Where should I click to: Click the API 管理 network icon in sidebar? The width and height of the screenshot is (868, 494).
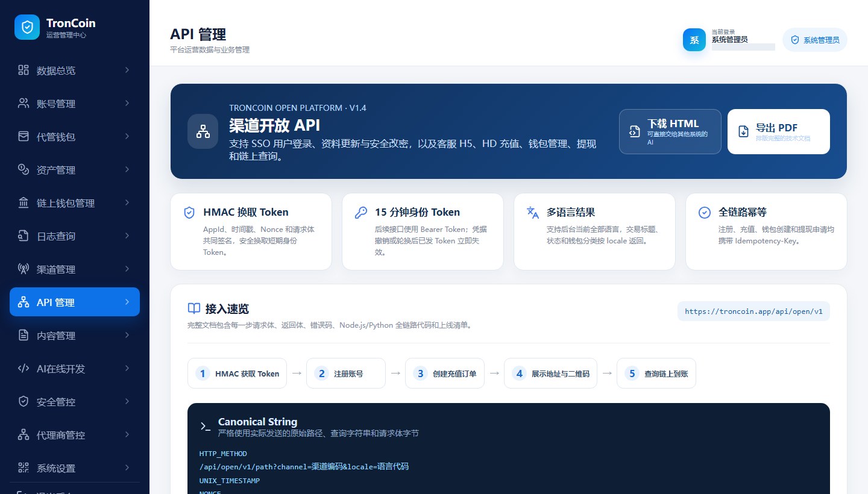[24, 302]
